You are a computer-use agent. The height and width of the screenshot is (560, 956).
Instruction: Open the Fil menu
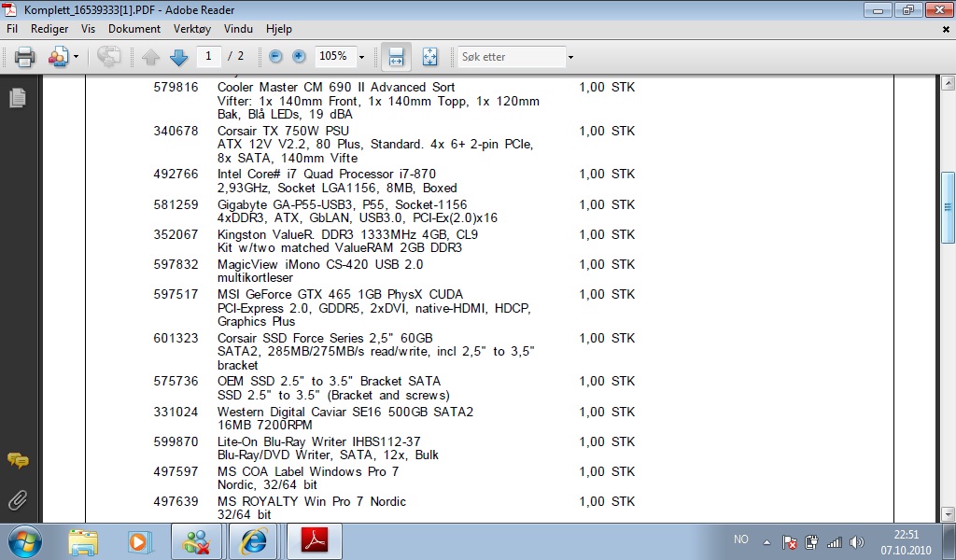pos(12,29)
